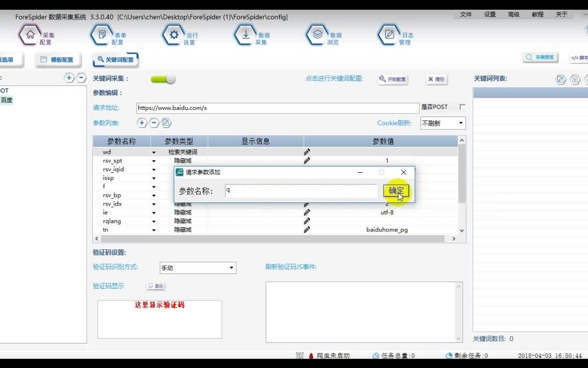Switch to the 模板配置 tab

click(58, 59)
